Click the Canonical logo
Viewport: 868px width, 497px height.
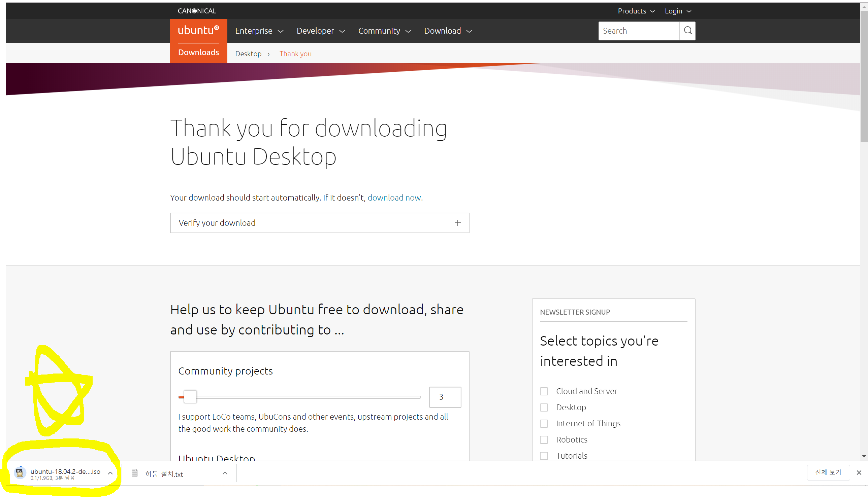point(197,11)
